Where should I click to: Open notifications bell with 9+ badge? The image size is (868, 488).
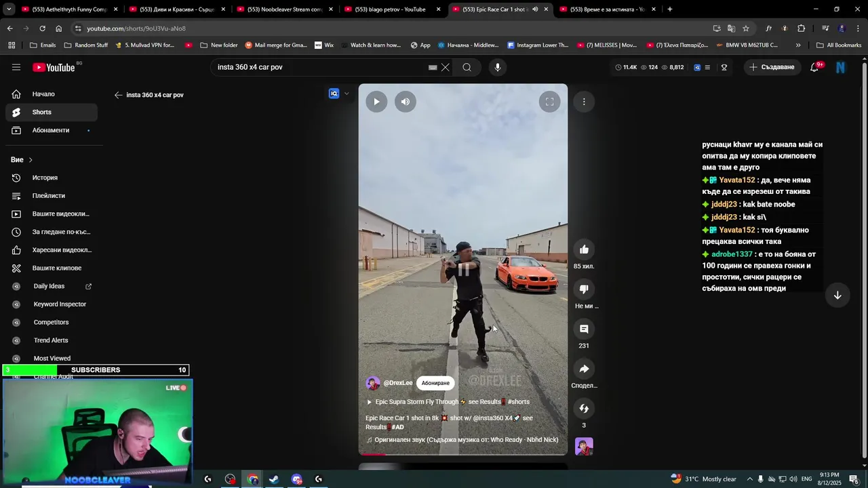[x=815, y=67]
